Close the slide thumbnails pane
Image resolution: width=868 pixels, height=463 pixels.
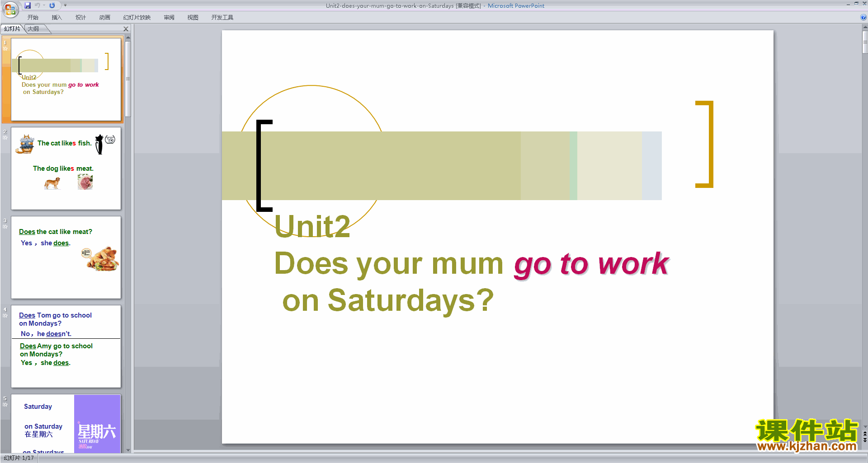(x=126, y=29)
